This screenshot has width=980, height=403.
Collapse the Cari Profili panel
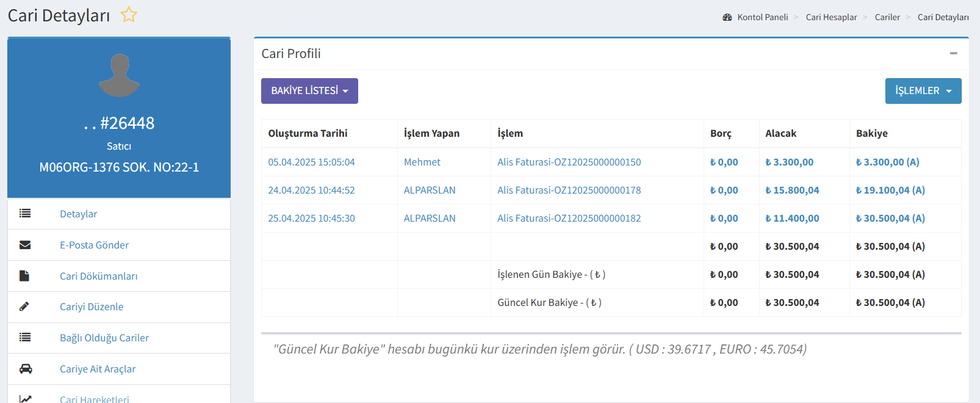coord(953,54)
